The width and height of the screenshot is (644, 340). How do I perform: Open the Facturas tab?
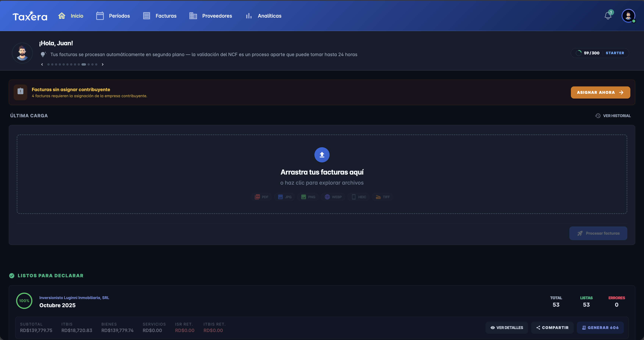tap(160, 16)
